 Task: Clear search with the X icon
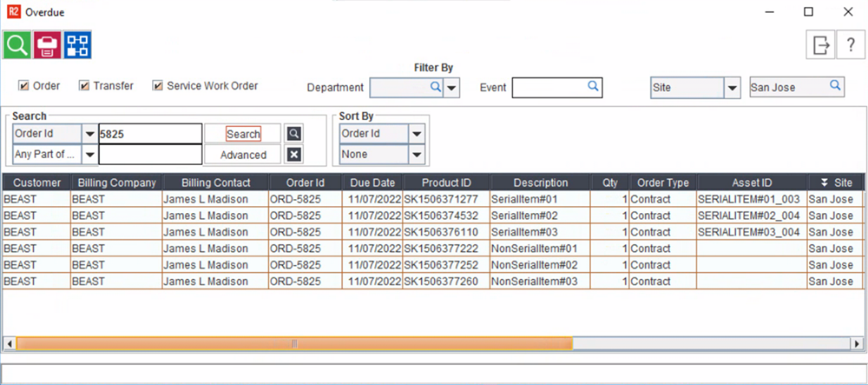point(294,155)
